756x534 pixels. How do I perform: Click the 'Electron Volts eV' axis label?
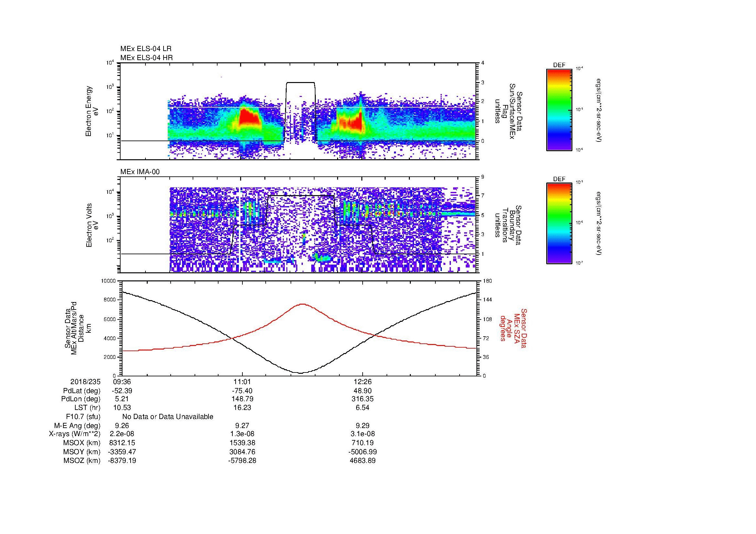pyautogui.click(x=92, y=225)
